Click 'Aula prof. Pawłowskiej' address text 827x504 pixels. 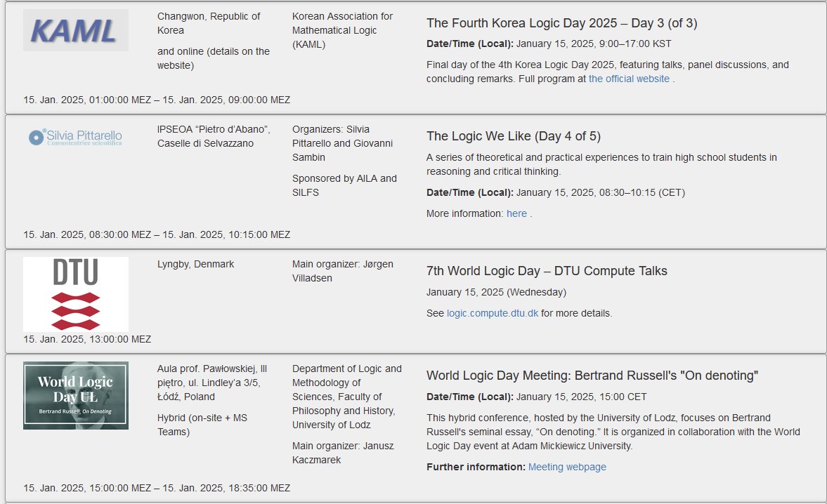coord(212,383)
